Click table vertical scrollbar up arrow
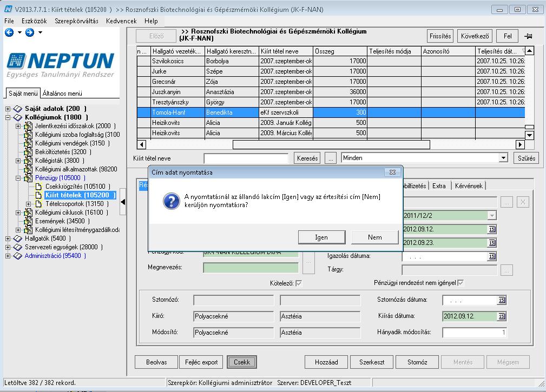Image resolution: width=546 pixels, height=392 pixels. (x=529, y=51)
